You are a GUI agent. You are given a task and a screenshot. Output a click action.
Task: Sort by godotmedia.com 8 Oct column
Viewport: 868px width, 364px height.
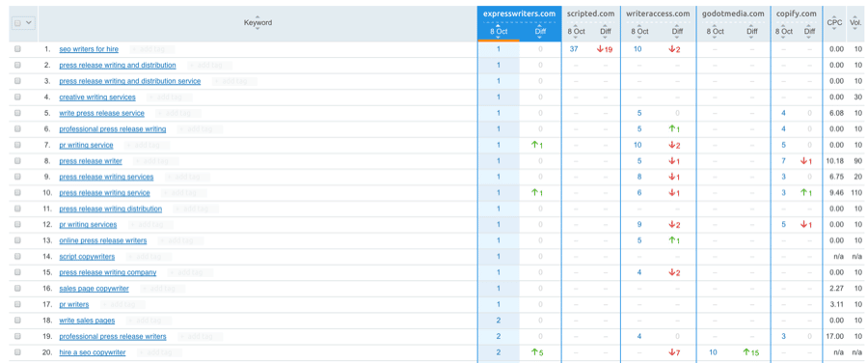[715, 31]
